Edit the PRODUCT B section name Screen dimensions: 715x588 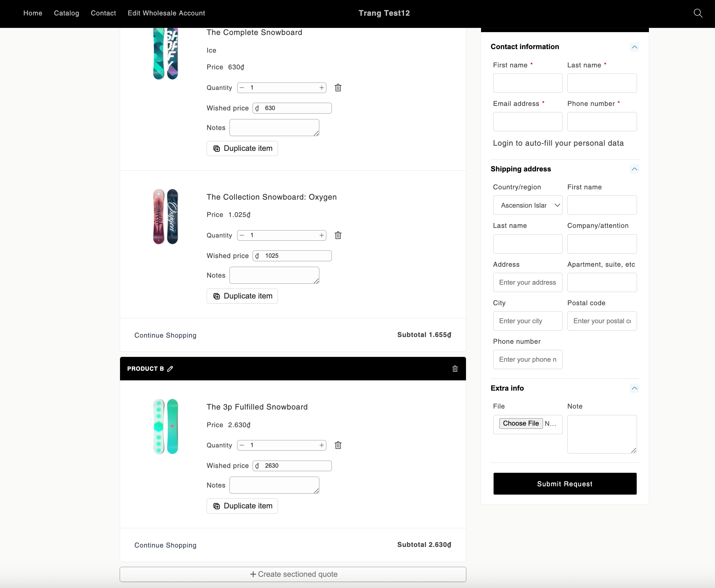click(x=170, y=368)
